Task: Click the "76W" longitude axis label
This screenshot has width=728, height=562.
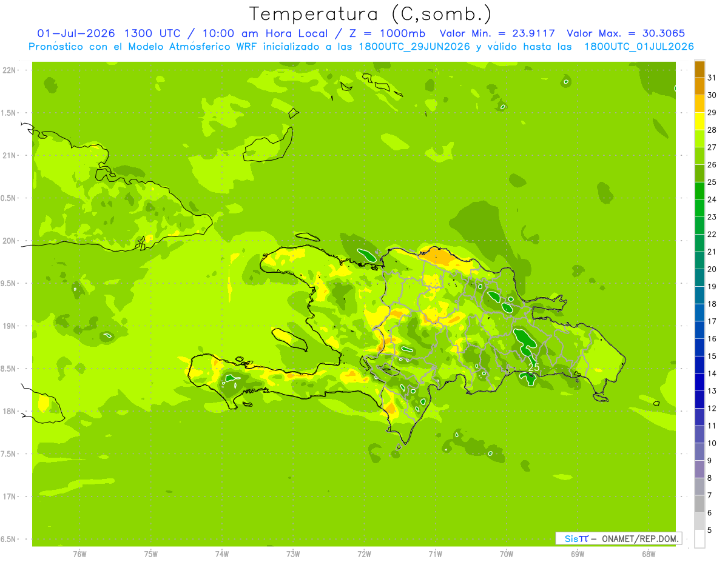Action: click(79, 554)
